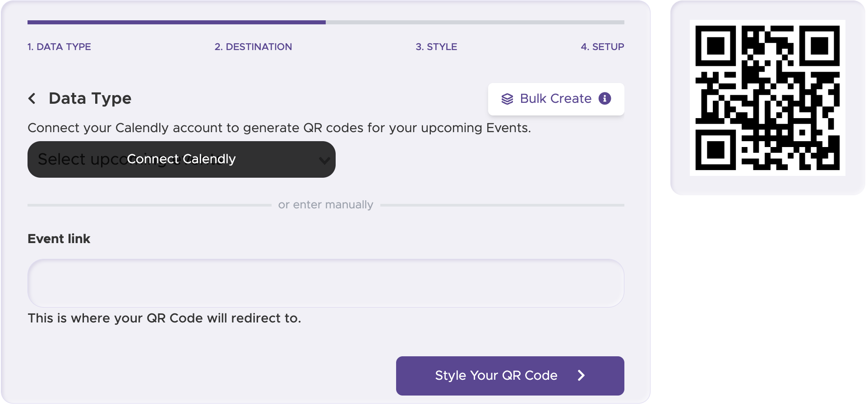
Task: Click the Data Type heading
Action: coord(89,98)
